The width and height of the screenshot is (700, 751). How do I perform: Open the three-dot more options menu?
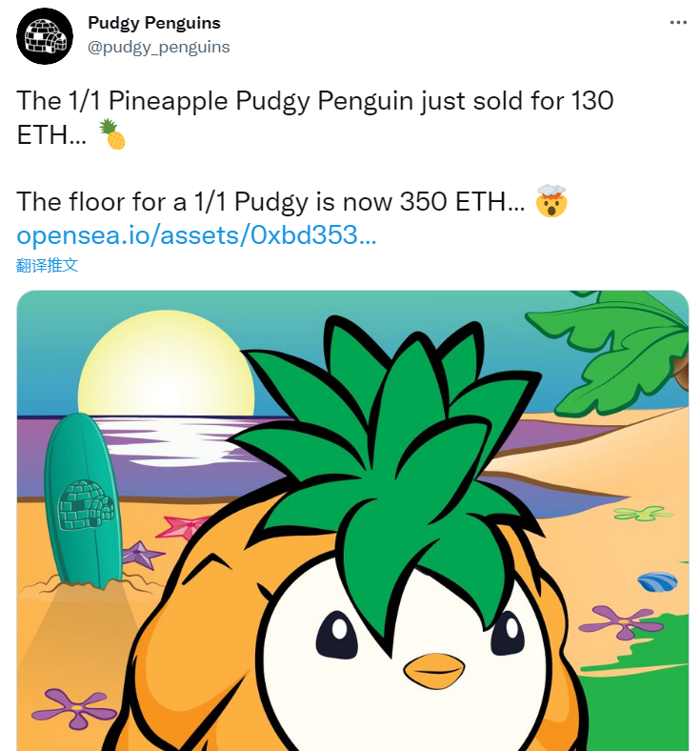point(678,23)
